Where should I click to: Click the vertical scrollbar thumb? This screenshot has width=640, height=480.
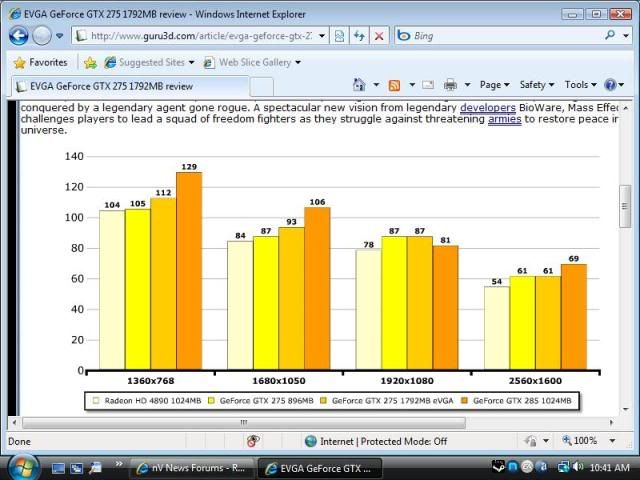click(x=625, y=206)
